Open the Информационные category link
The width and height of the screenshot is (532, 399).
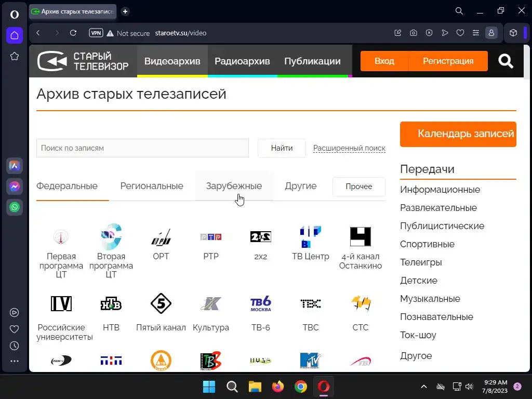pyautogui.click(x=440, y=189)
